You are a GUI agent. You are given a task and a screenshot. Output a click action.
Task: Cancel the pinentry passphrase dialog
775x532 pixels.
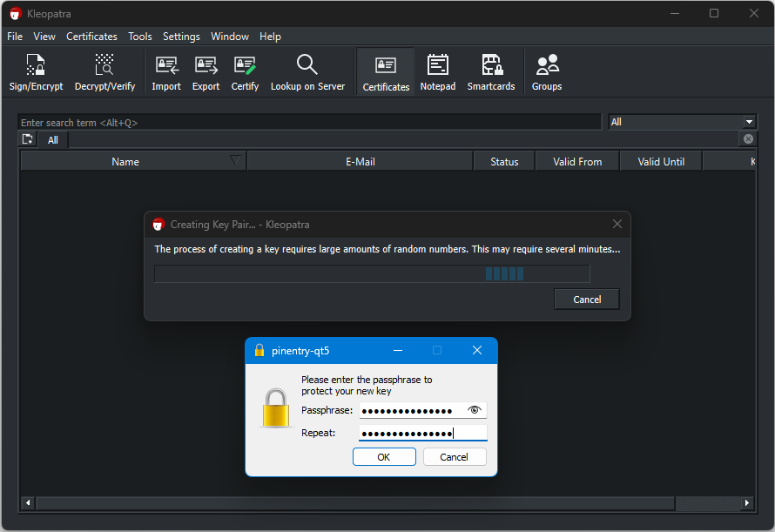pyautogui.click(x=454, y=457)
